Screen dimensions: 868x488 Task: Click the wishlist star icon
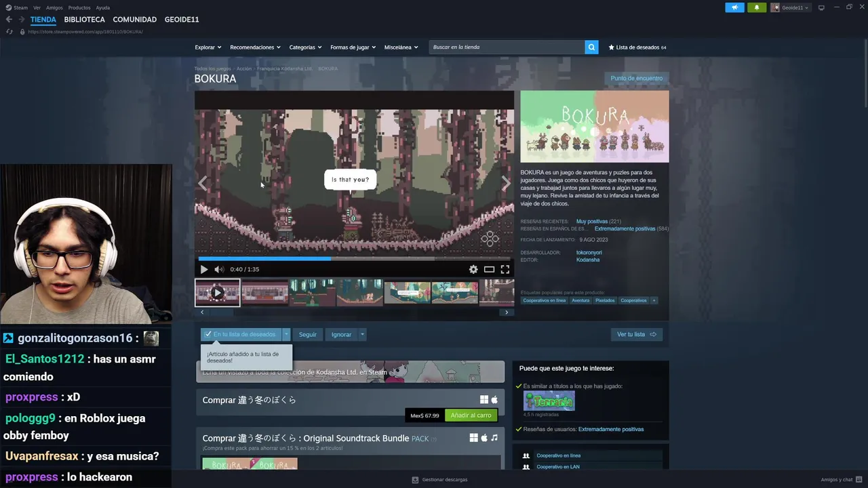[612, 47]
